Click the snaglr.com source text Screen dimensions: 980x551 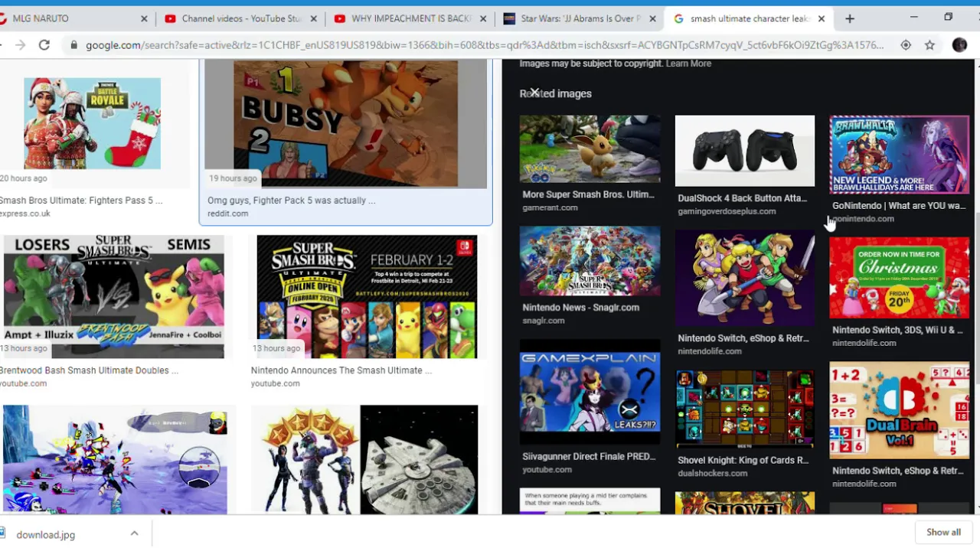tap(544, 321)
